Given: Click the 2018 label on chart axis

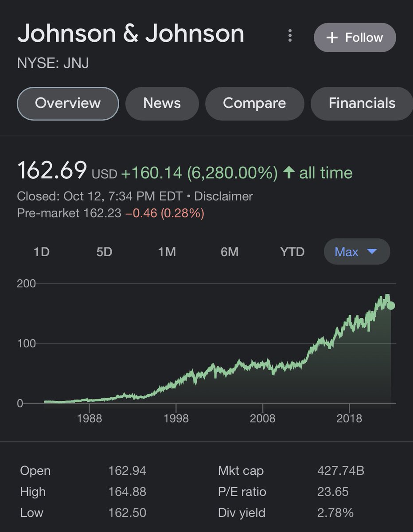Looking at the screenshot, I should coord(349,418).
